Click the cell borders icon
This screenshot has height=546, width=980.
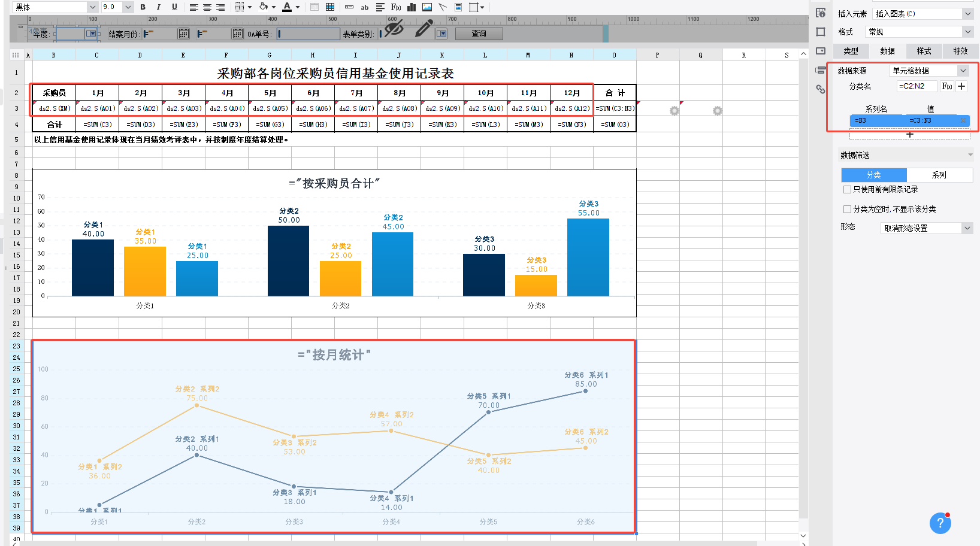click(239, 7)
